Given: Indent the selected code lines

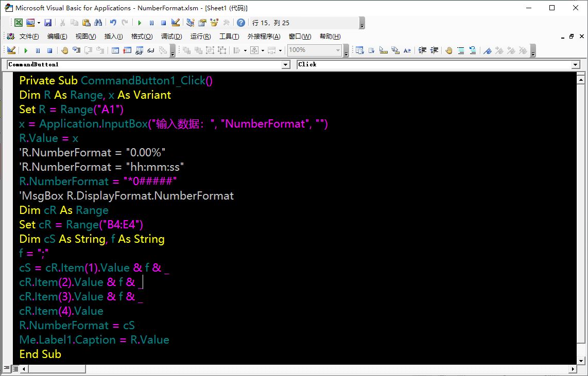Looking at the screenshot, I should tap(422, 50).
